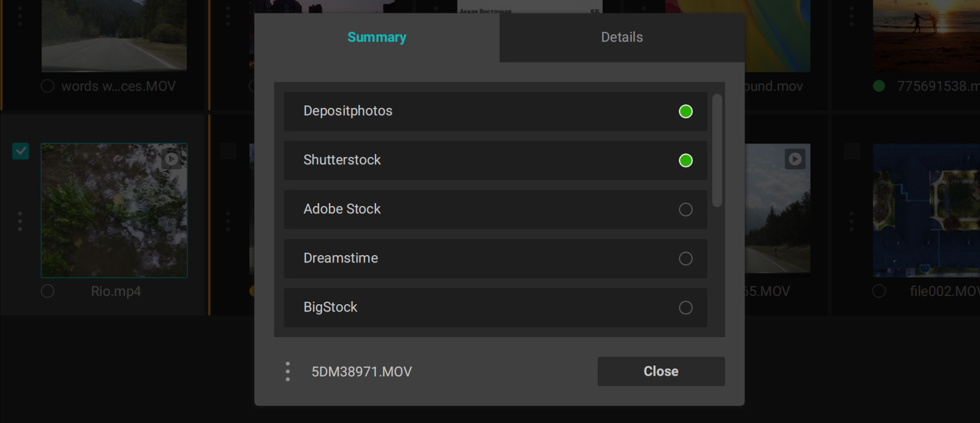This screenshot has width=980, height=423.
Task: Open the three-dot menu beside file002.MOV
Action: pyautogui.click(x=851, y=221)
